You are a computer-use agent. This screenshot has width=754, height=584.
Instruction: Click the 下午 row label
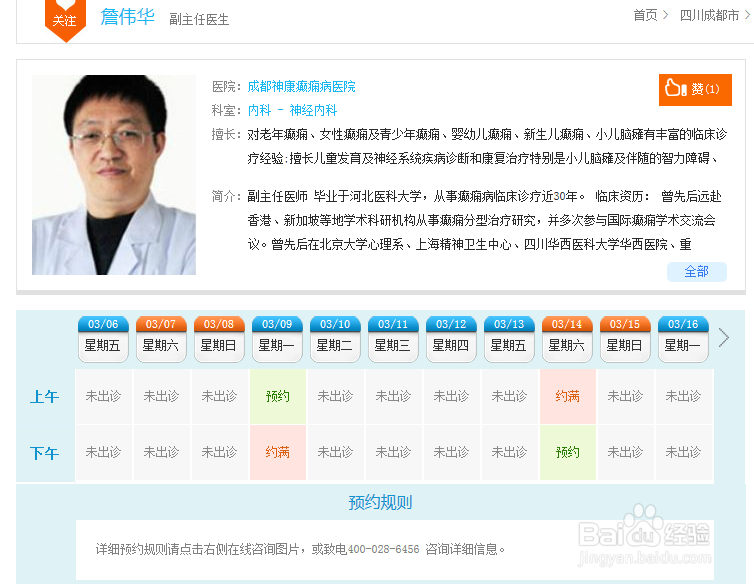click(45, 453)
